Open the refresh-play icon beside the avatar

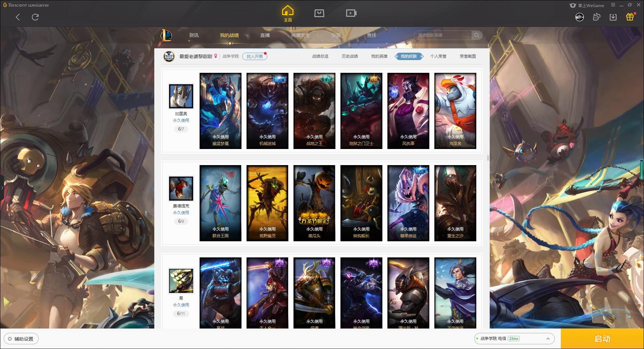pos(596,17)
